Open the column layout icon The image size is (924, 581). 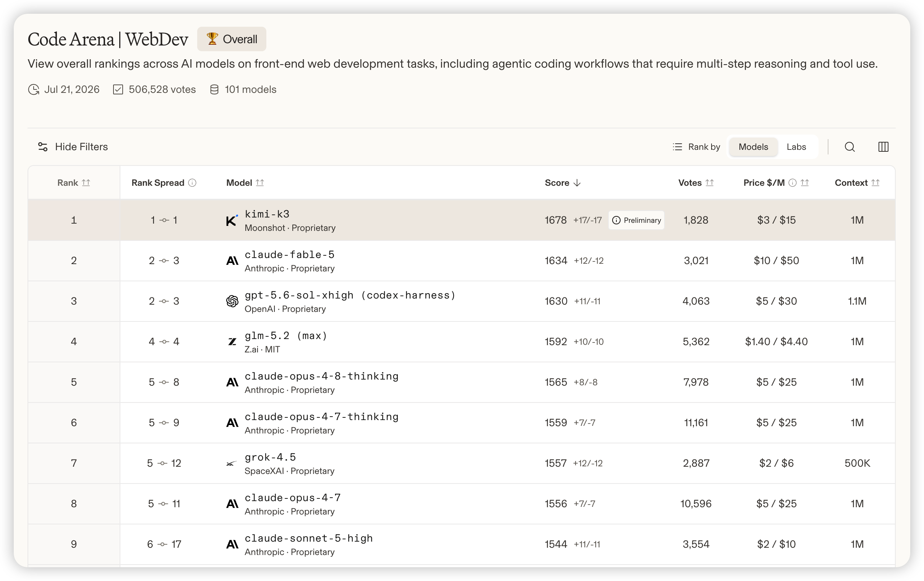click(883, 147)
